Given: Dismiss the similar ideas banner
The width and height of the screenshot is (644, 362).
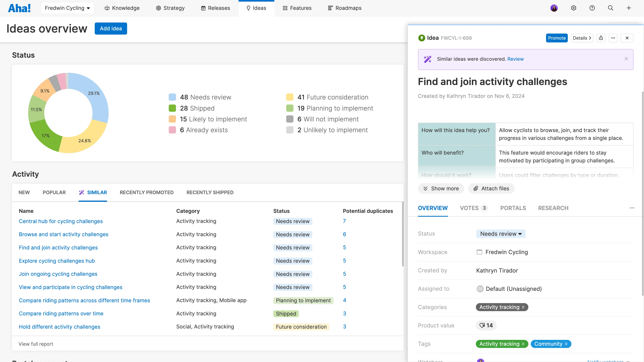Looking at the screenshot, I should (x=626, y=59).
